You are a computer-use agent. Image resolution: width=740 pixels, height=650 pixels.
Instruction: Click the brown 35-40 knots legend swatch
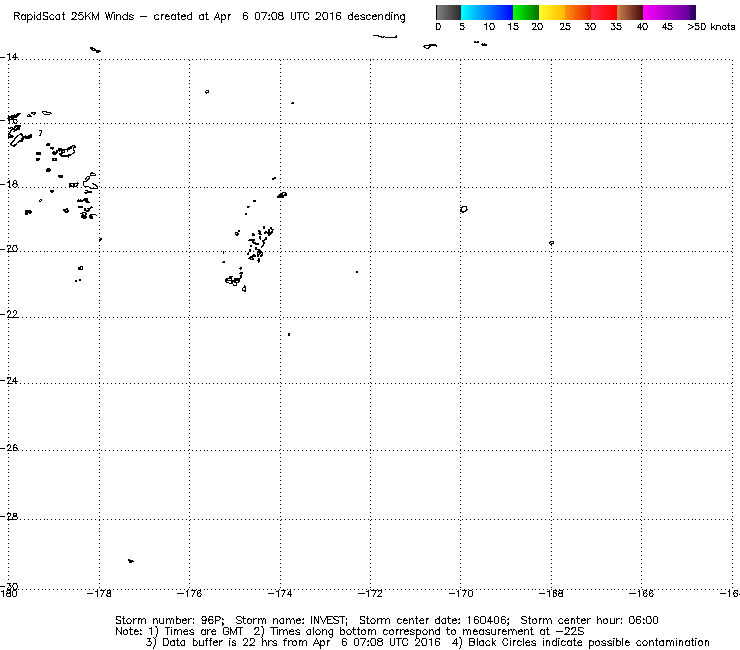pos(630,12)
